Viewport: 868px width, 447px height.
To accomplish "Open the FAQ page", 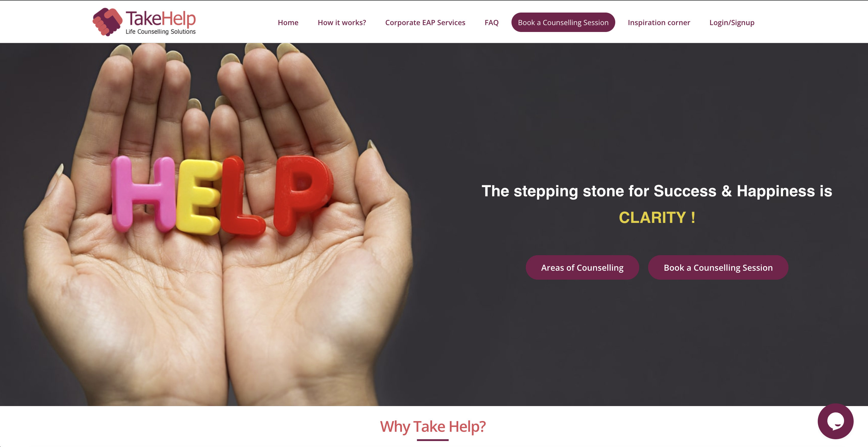I will 492,22.
